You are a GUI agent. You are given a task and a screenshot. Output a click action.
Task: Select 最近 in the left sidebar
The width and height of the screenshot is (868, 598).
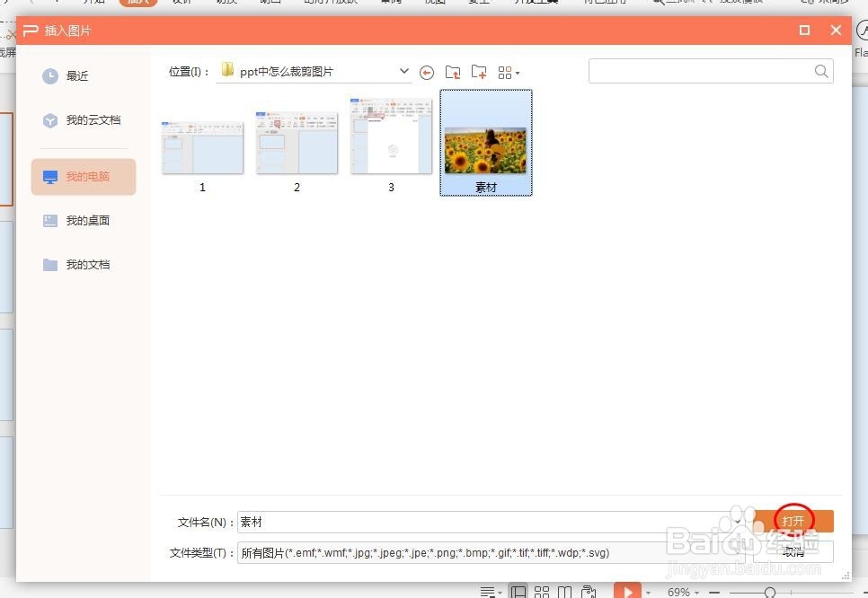(77, 75)
